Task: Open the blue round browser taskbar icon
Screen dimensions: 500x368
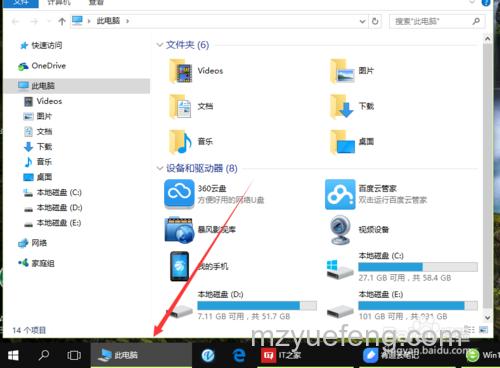Action: pyautogui.click(x=208, y=355)
